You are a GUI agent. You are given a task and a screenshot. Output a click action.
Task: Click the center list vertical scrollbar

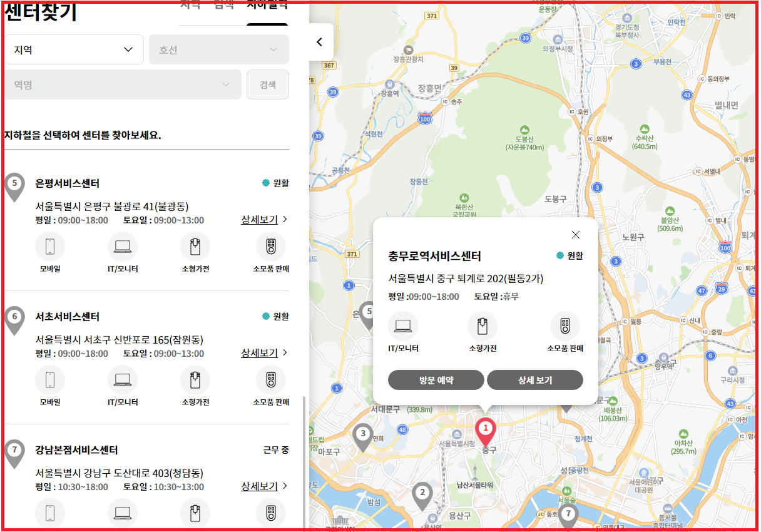305,462
